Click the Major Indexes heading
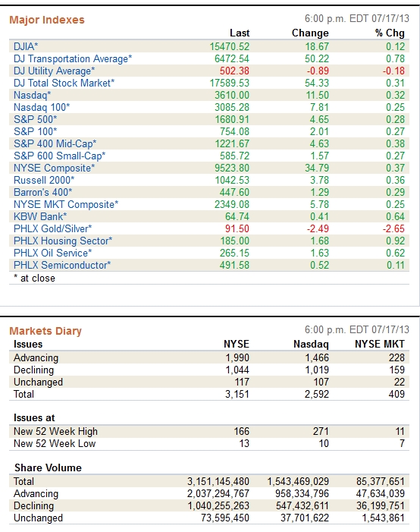420x532 pixels. click(47, 20)
